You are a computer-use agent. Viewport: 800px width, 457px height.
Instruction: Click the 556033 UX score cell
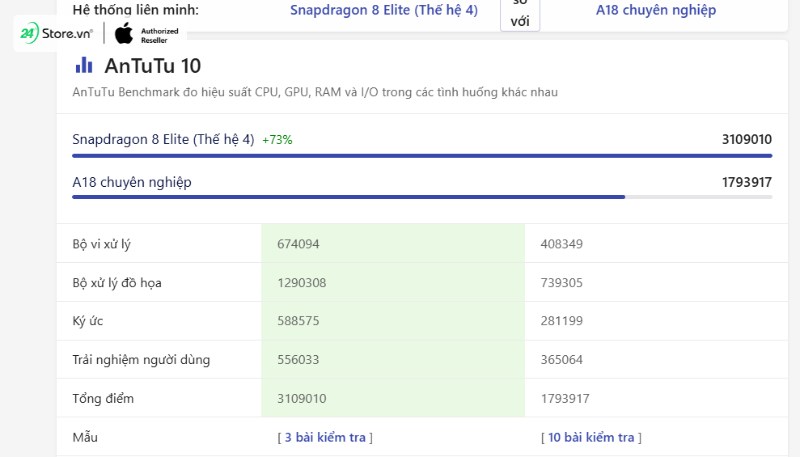coord(393,360)
